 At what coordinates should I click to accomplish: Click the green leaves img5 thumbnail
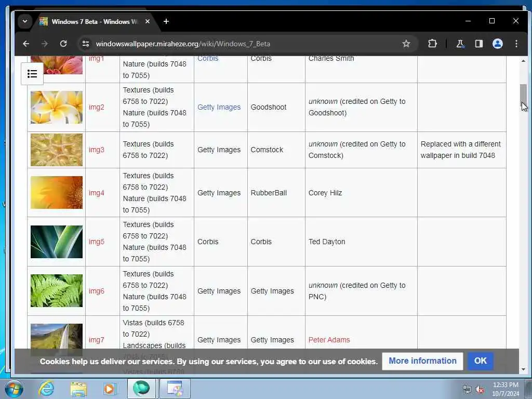click(56, 242)
